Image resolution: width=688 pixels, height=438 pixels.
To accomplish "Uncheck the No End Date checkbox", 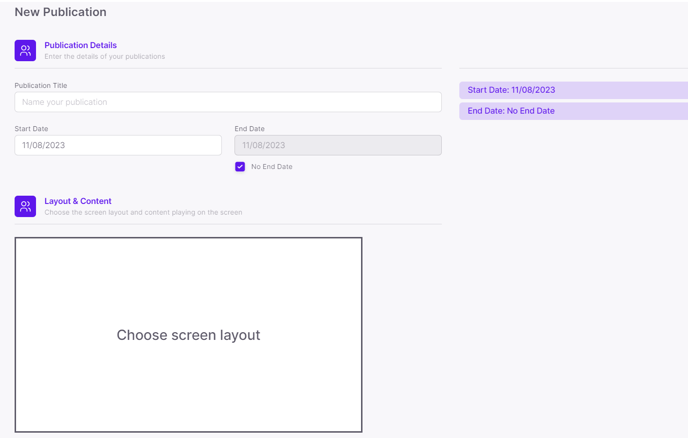I will pyautogui.click(x=240, y=166).
